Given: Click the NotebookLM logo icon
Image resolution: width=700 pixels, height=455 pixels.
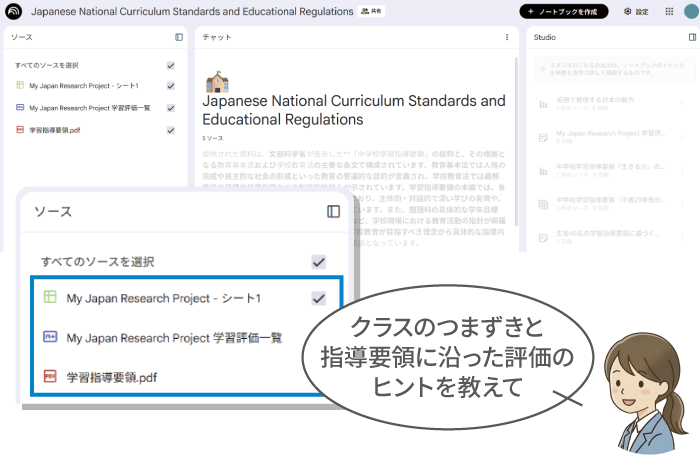Looking at the screenshot, I should pyautogui.click(x=15, y=11).
